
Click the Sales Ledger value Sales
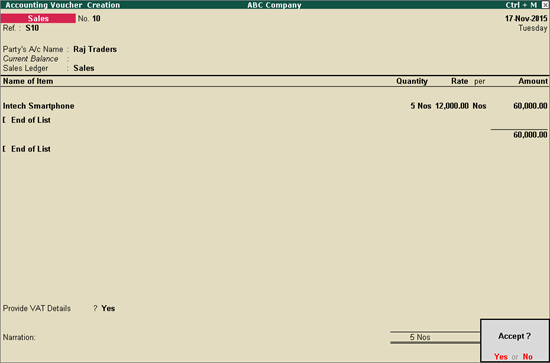point(84,68)
